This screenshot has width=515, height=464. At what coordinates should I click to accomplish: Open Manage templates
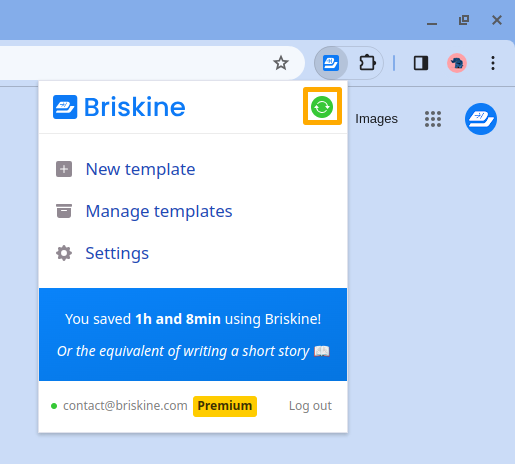pyautogui.click(x=159, y=211)
